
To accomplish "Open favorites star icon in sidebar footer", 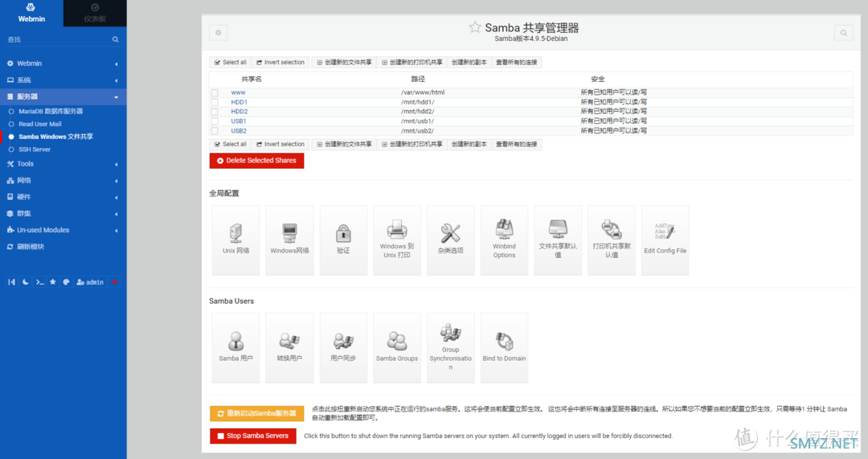I will pos(52,282).
